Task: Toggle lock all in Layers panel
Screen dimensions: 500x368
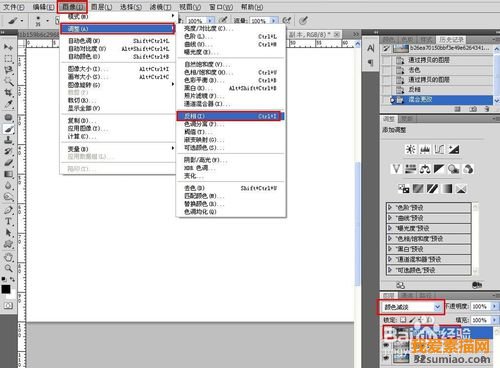Action: [429, 320]
